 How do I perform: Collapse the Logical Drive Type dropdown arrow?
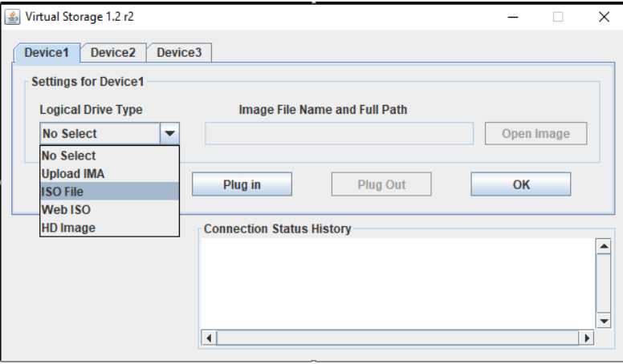(x=170, y=134)
